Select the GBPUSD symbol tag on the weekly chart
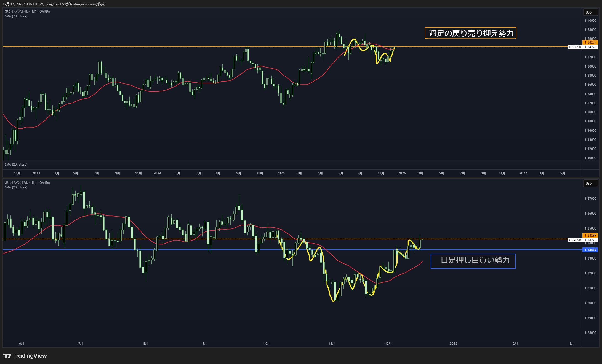 click(575, 47)
